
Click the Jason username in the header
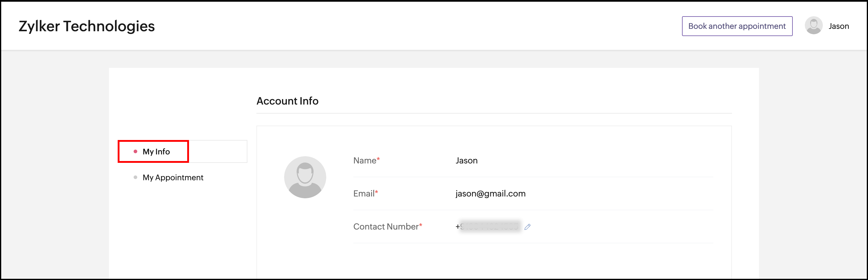(838, 26)
